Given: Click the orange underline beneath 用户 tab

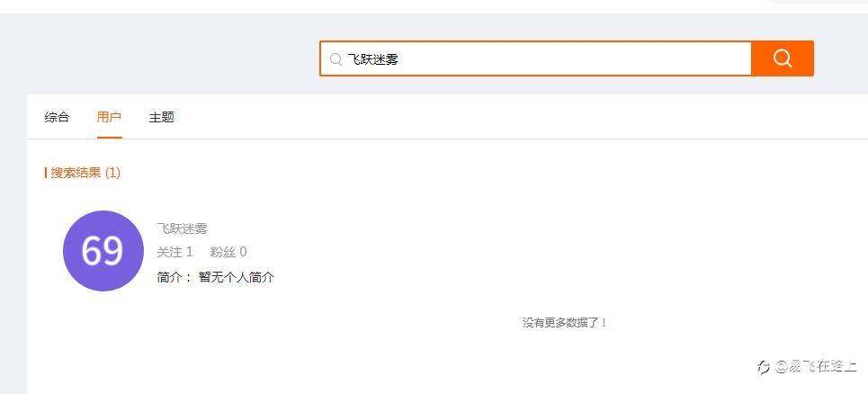Looking at the screenshot, I should (109, 137).
